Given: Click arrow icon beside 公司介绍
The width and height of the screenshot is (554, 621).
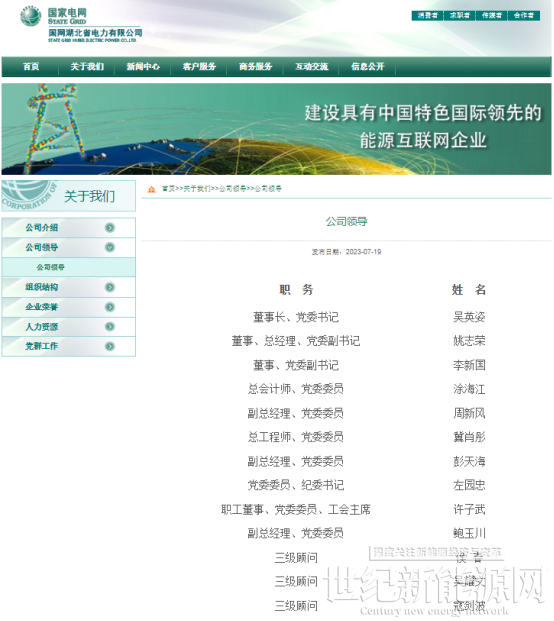Looking at the screenshot, I should coord(110,228).
